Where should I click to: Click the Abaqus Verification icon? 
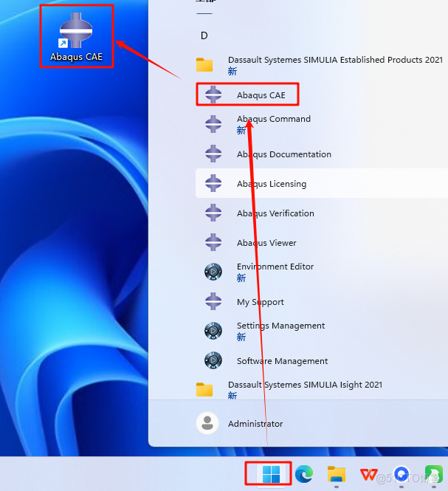click(213, 213)
